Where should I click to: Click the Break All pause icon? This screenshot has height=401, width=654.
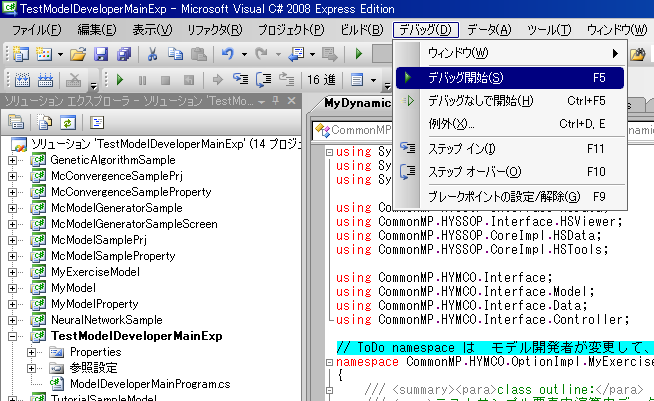pos(143,80)
